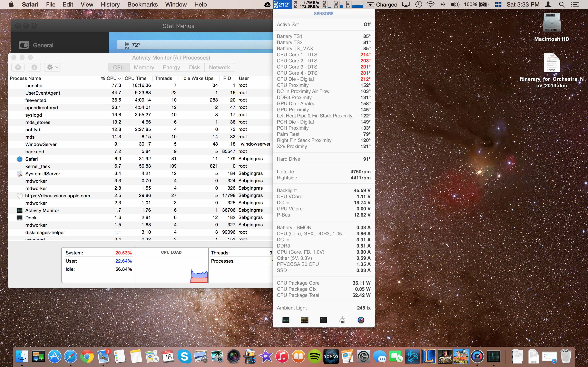Launch Terminal from the iStat sensors panel
This screenshot has width=588, height=367.
tap(323, 320)
